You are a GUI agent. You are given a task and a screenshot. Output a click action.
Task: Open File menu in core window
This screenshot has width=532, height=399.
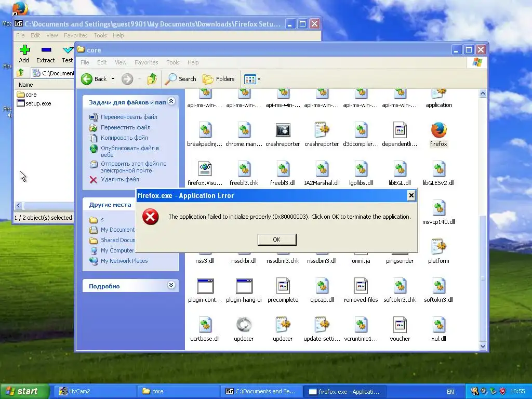click(x=85, y=62)
